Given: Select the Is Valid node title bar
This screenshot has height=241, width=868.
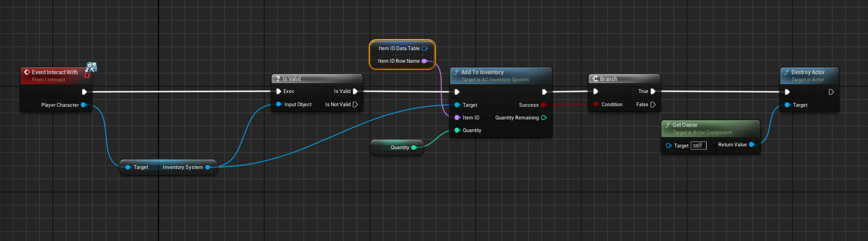Looking at the screenshot, I should (x=316, y=79).
